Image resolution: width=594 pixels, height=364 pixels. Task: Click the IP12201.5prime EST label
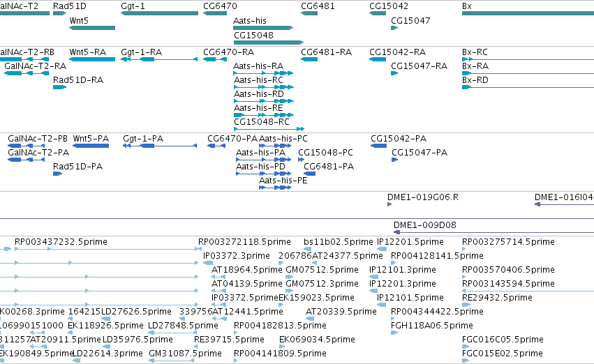click(410, 242)
